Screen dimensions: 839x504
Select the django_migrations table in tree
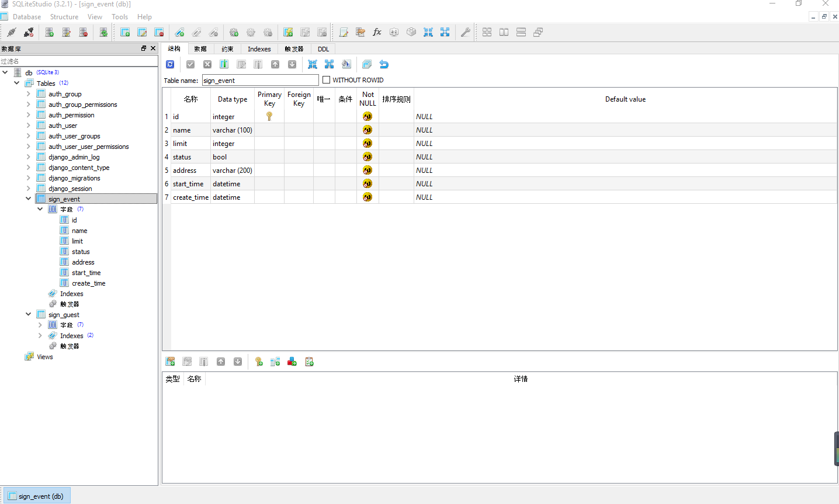pyautogui.click(x=74, y=178)
